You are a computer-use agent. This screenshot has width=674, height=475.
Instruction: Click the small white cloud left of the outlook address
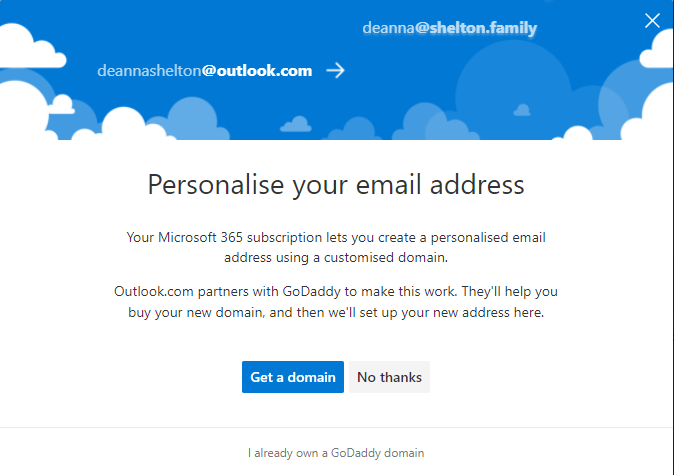62,104
